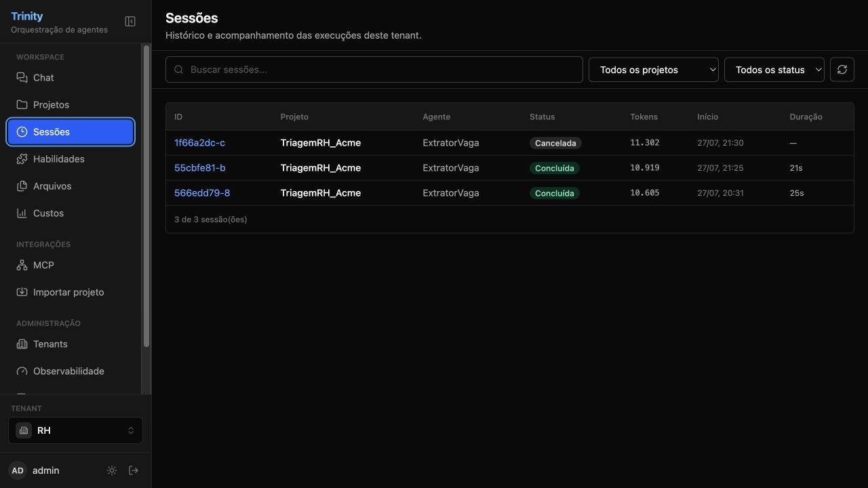Focus the Buscar sessões search field

[374, 70]
